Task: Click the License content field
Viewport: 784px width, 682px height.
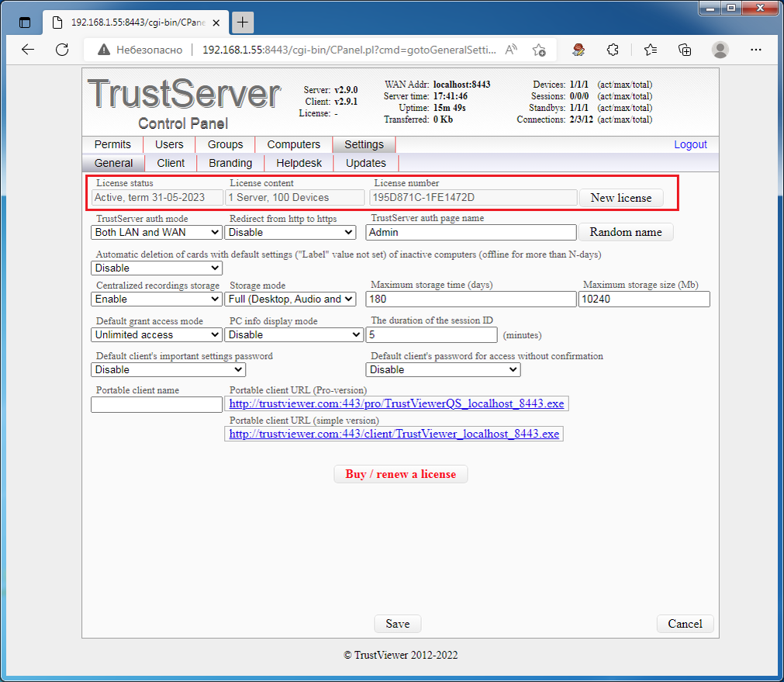Action: [295, 198]
